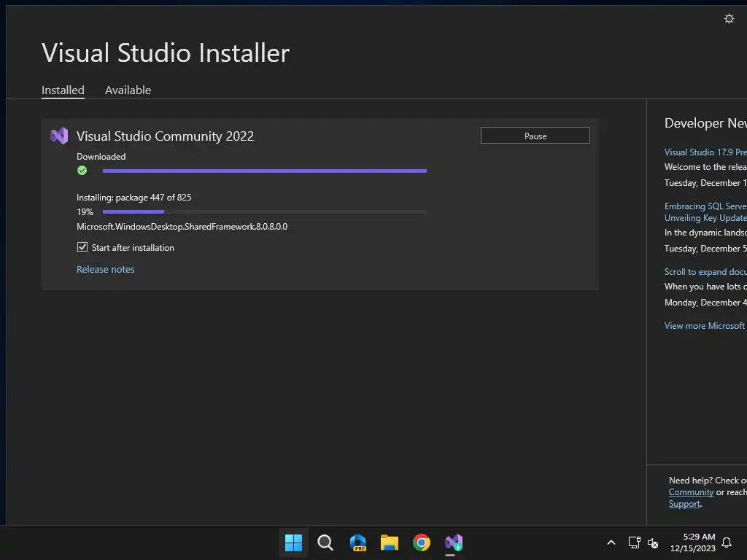The height and width of the screenshot is (560, 747).
Task: Click the Visual Studio Installer heading
Action: pos(166,52)
